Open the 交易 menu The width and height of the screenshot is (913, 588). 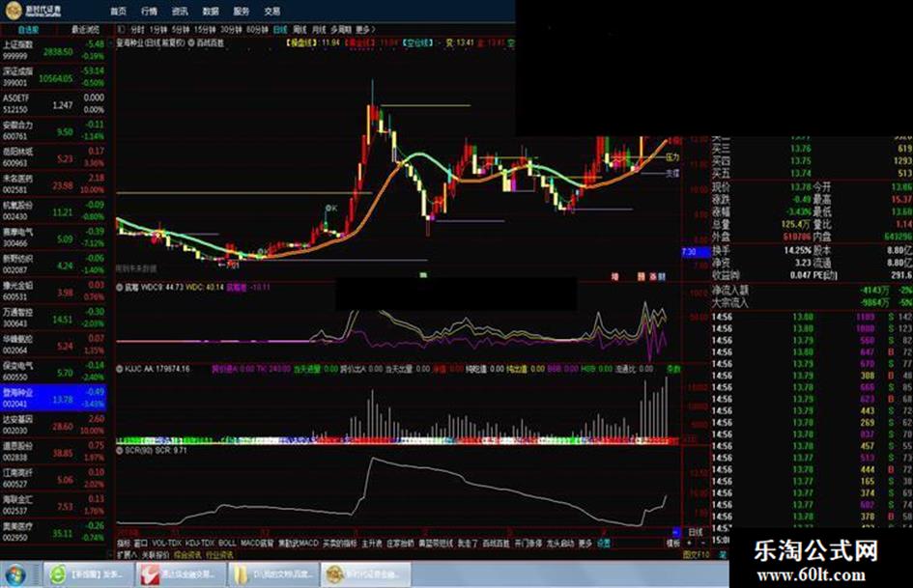271,11
